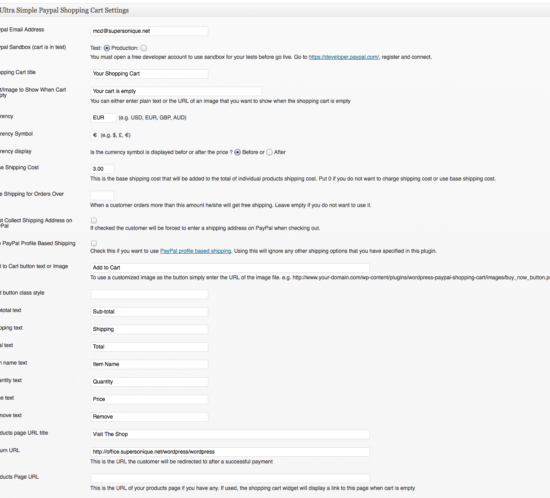Click the EUR currency field
550x498 pixels.
[103, 118]
